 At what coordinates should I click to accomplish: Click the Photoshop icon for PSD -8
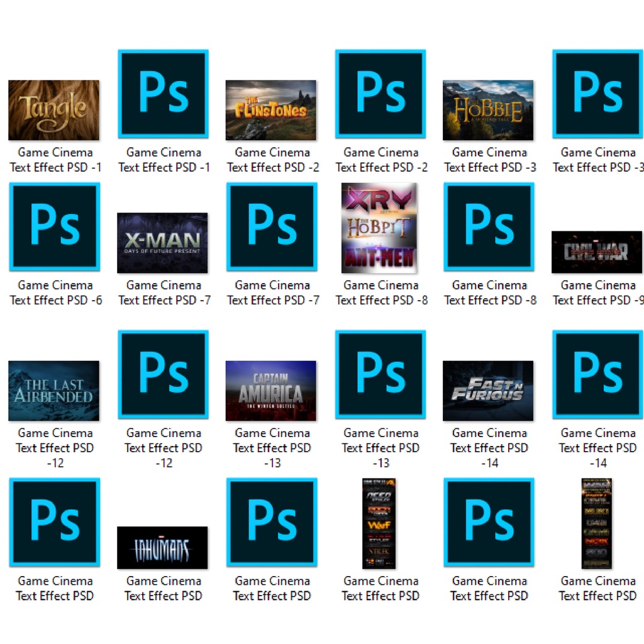(x=489, y=226)
